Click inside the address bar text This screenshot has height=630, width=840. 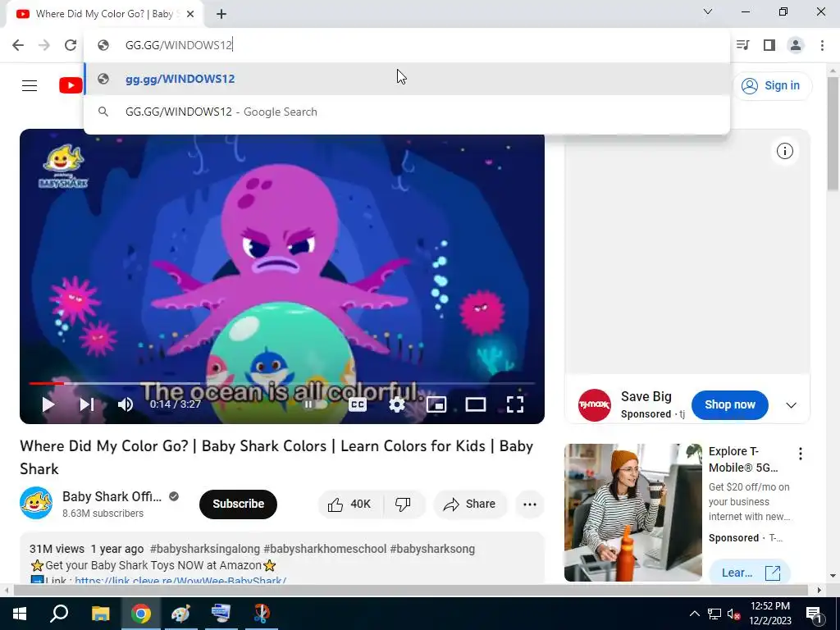[179, 45]
